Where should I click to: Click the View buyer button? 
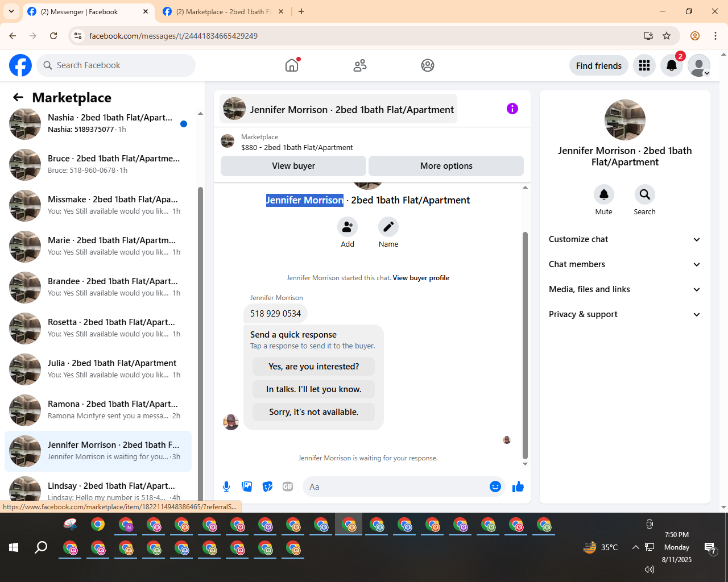(x=293, y=166)
